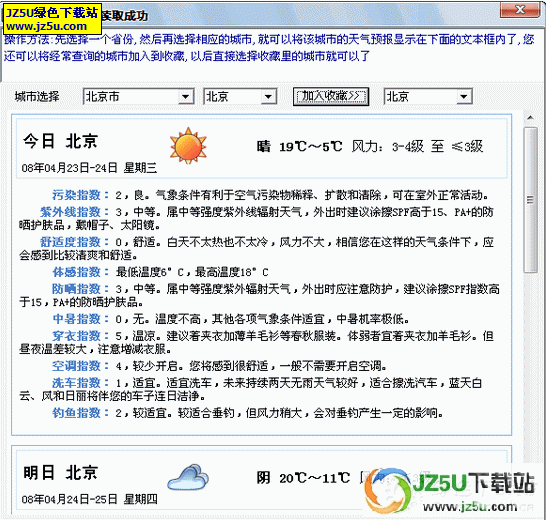Click the 加入收藏>> button
546x520 pixels.
point(331,96)
